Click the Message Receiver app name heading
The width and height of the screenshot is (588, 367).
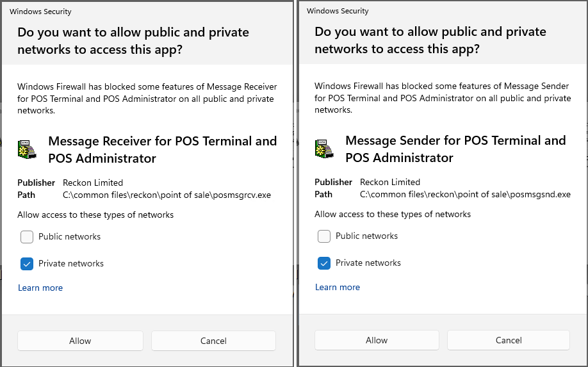pyautogui.click(x=163, y=149)
